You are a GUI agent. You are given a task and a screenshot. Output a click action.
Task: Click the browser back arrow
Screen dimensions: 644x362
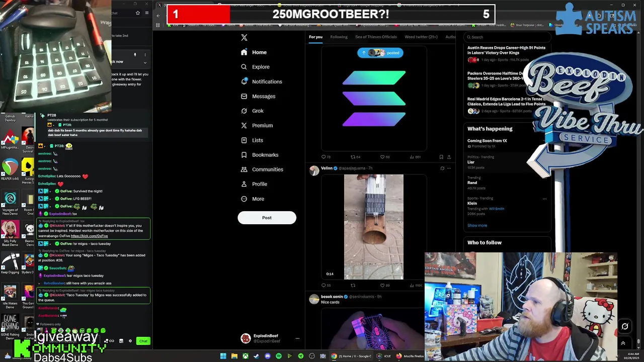[158, 16]
